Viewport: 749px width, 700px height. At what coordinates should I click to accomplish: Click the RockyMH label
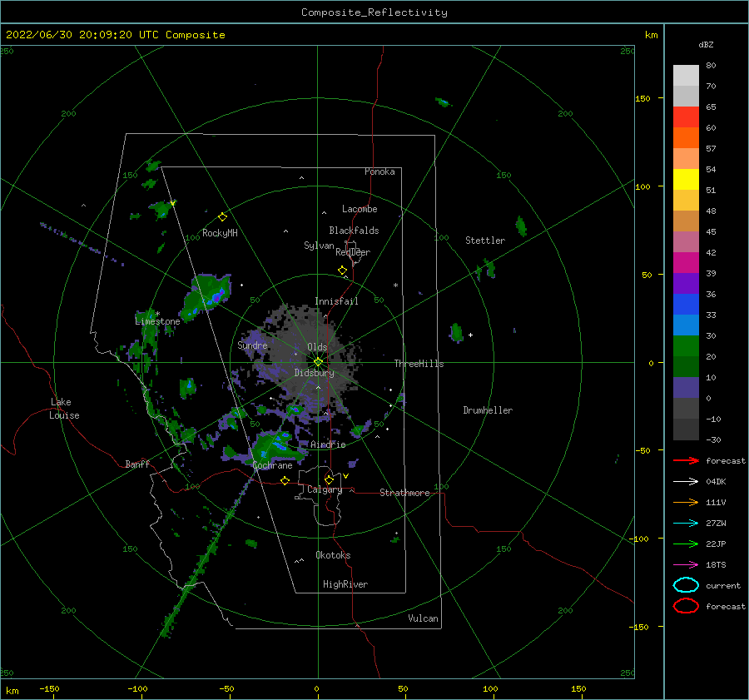tap(220, 233)
